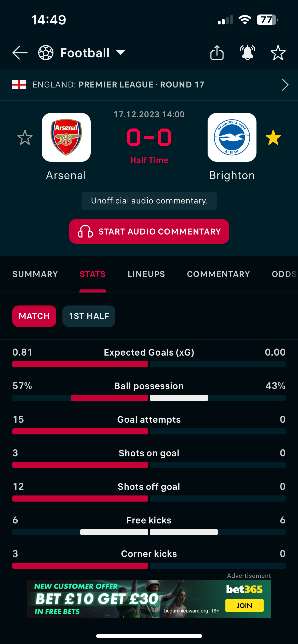
Task: Open the share icon
Action: 217,53
